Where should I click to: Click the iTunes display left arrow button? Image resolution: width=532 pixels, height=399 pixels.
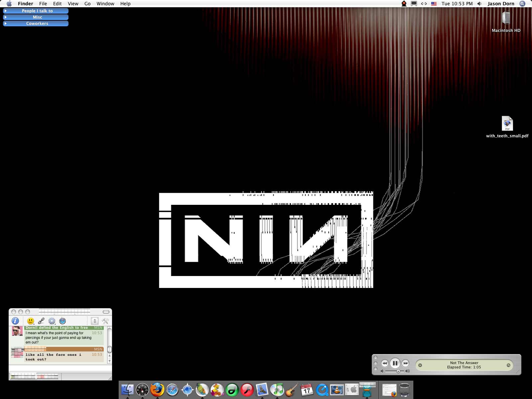pos(420,365)
